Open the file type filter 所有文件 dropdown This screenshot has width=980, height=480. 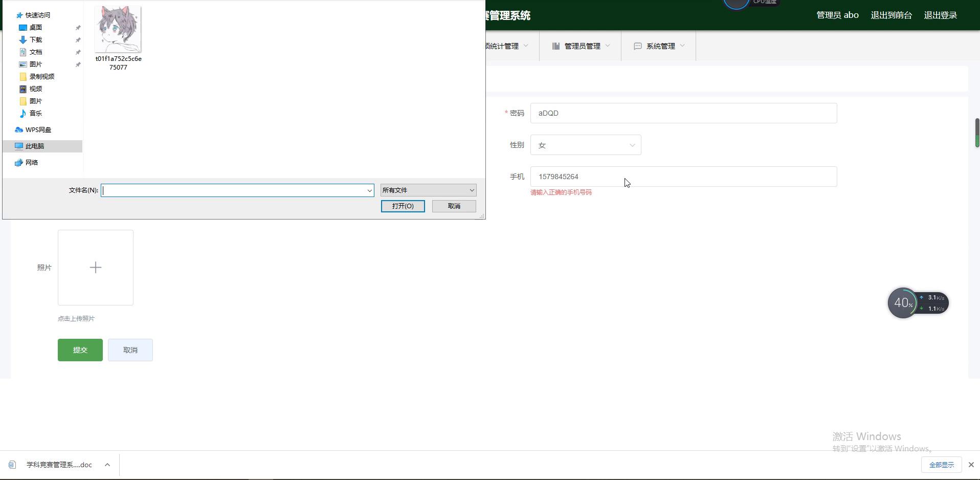428,190
